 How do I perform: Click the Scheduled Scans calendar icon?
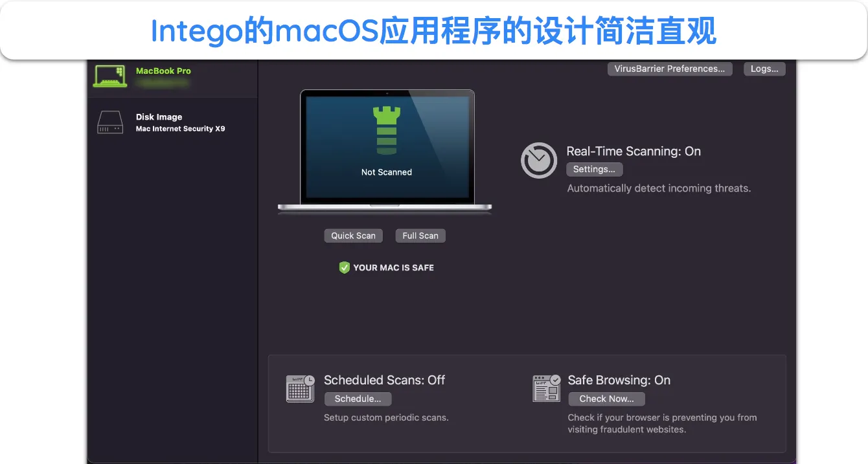(x=301, y=388)
